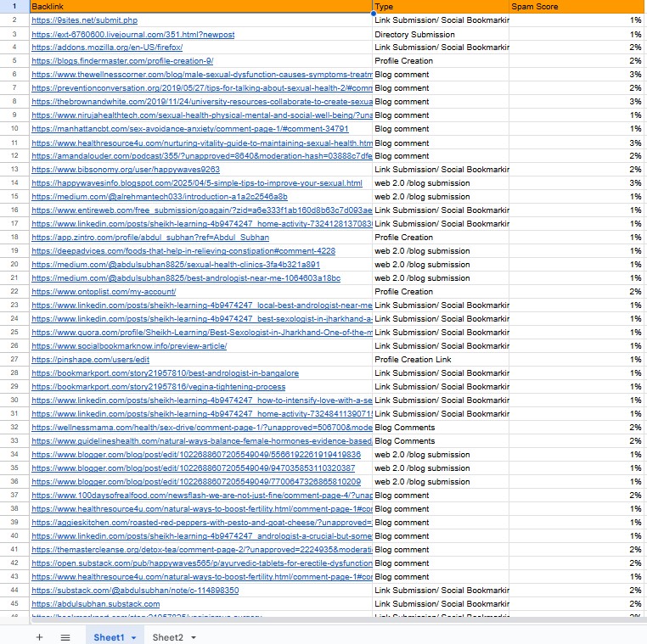Expand the Sheet1 tab dropdown arrow

[134, 637]
